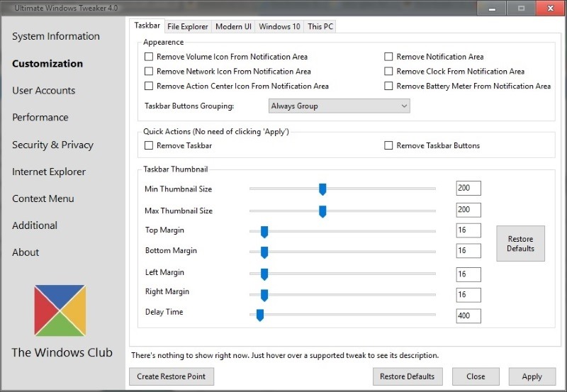Click the Left Margin slider handle
This screenshot has height=392, width=567.
264,274
